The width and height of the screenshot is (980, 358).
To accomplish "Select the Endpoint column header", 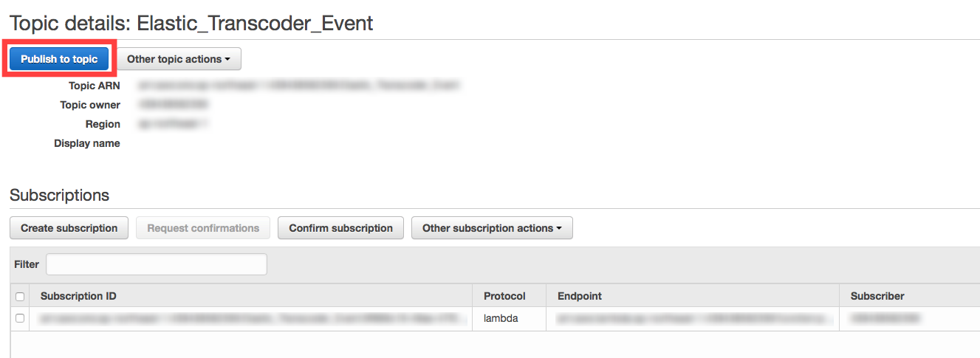I will (x=580, y=296).
